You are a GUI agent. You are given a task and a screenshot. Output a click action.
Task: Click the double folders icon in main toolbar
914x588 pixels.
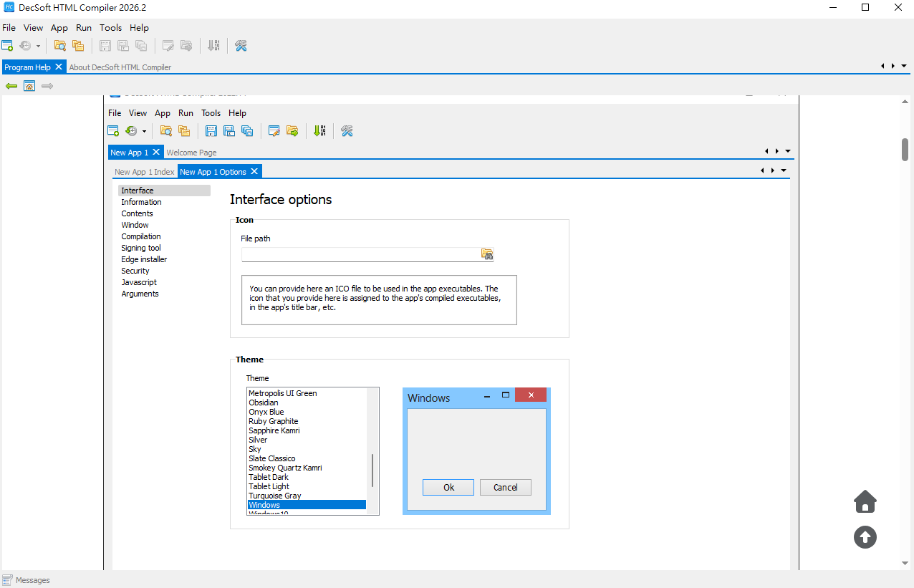(78, 46)
